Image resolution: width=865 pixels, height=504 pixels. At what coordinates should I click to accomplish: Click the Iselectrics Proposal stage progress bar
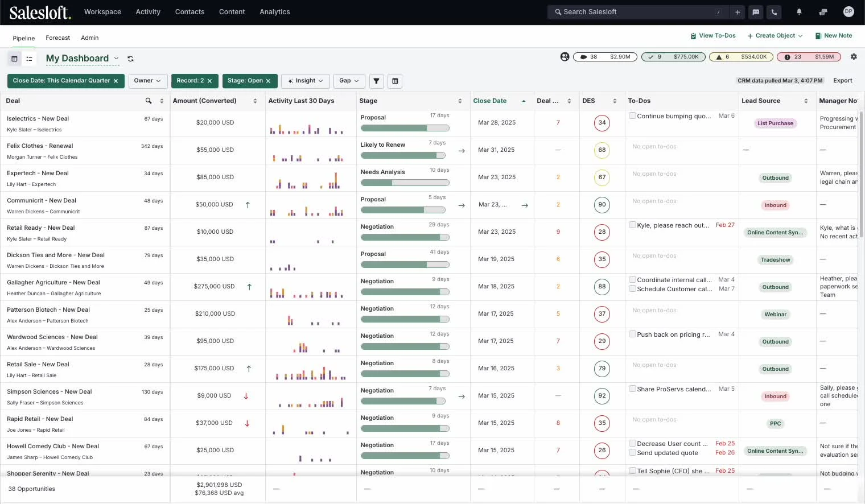(x=405, y=128)
